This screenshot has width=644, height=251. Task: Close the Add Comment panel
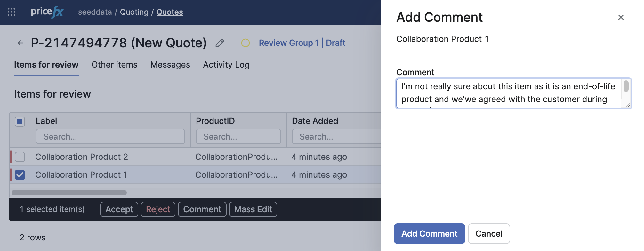point(621,17)
